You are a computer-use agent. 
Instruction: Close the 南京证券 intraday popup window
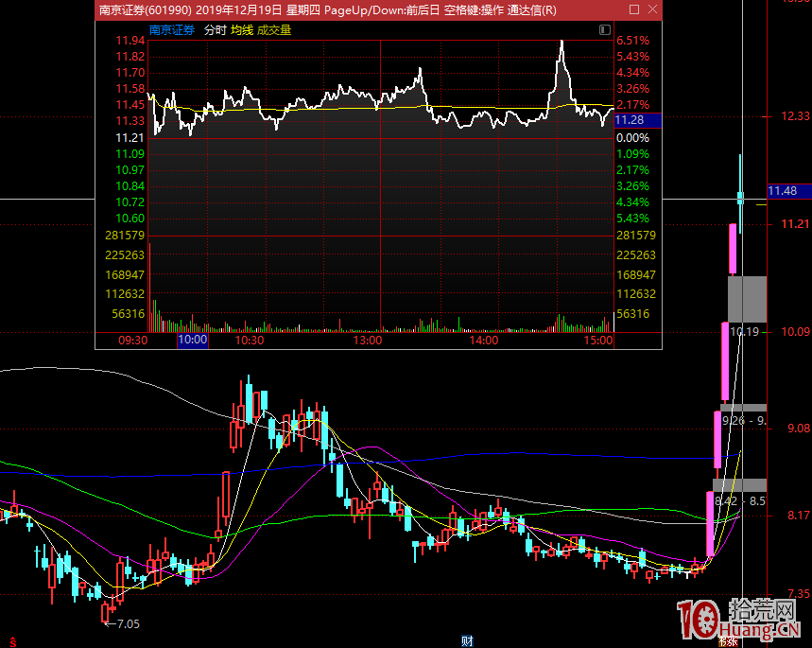coord(652,9)
